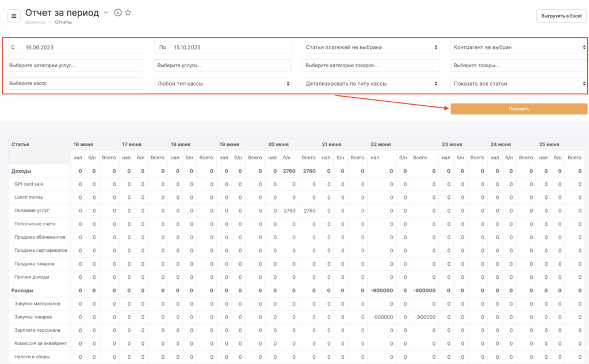
Task: Click the favorite star icon
Action: pos(128,13)
